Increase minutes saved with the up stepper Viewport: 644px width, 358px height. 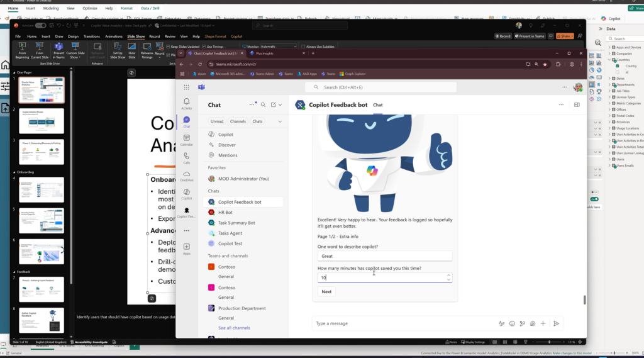tap(448, 276)
